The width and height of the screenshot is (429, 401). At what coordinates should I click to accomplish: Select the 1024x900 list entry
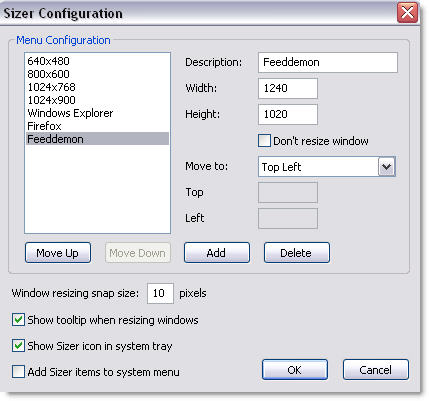point(97,100)
